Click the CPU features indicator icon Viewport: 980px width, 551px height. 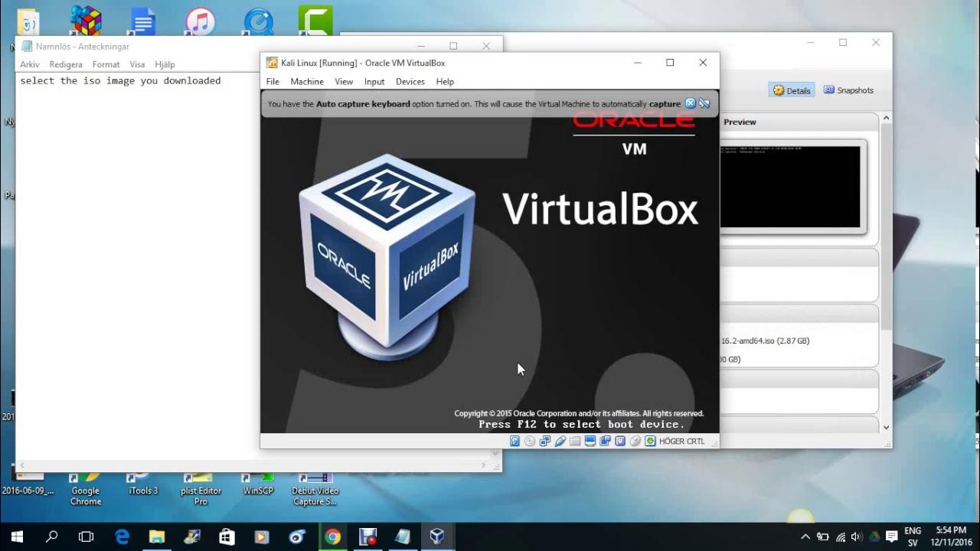(x=620, y=441)
